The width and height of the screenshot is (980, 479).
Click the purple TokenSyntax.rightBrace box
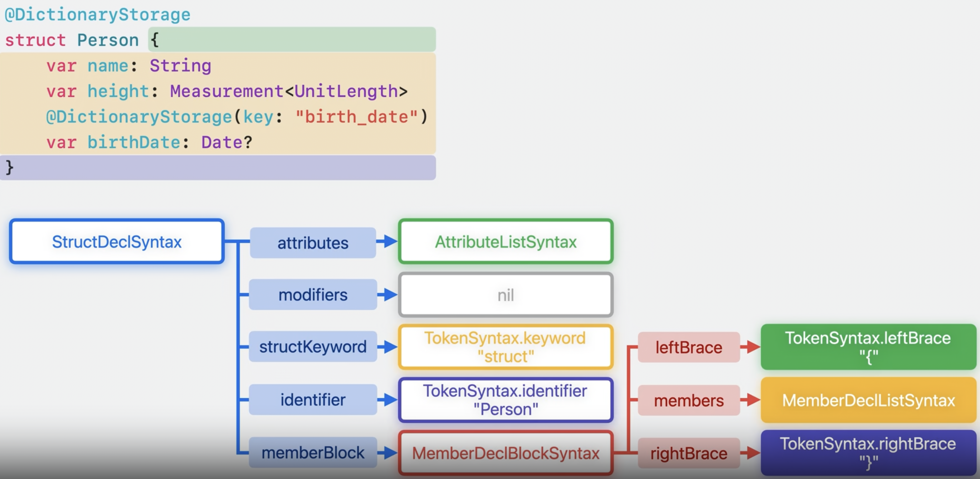pos(868,453)
